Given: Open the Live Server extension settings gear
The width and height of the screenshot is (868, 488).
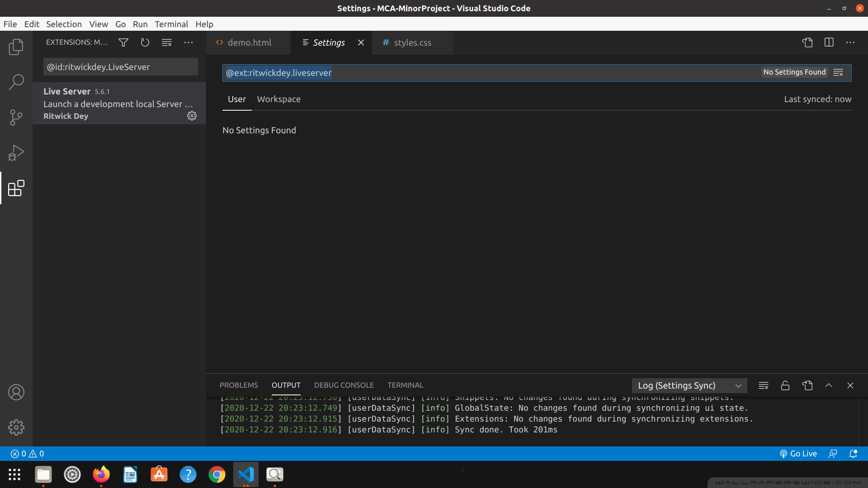Looking at the screenshot, I should 192,116.
